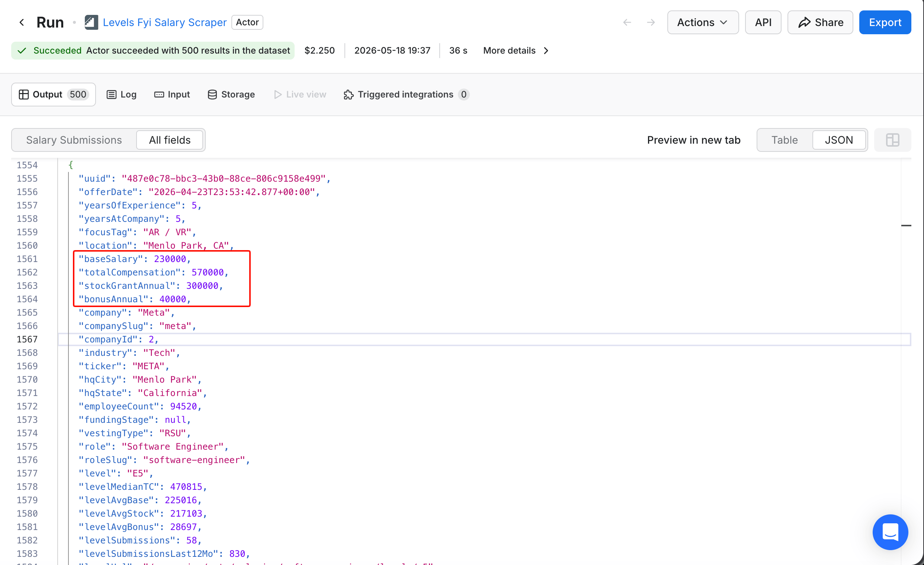This screenshot has height=565, width=924.
Task: Expand More details chevron
Action: [x=546, y=51]
